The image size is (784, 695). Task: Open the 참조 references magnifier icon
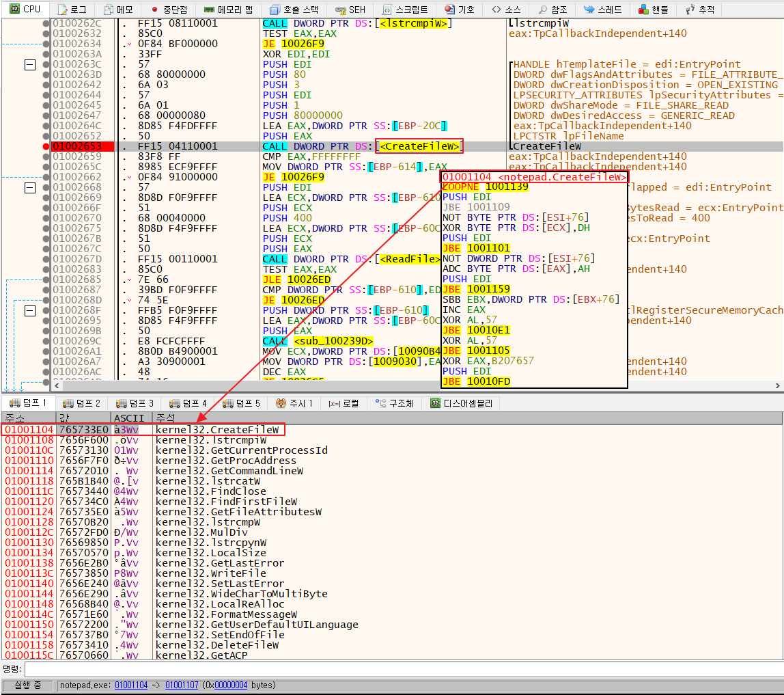[x=542, y=10]
